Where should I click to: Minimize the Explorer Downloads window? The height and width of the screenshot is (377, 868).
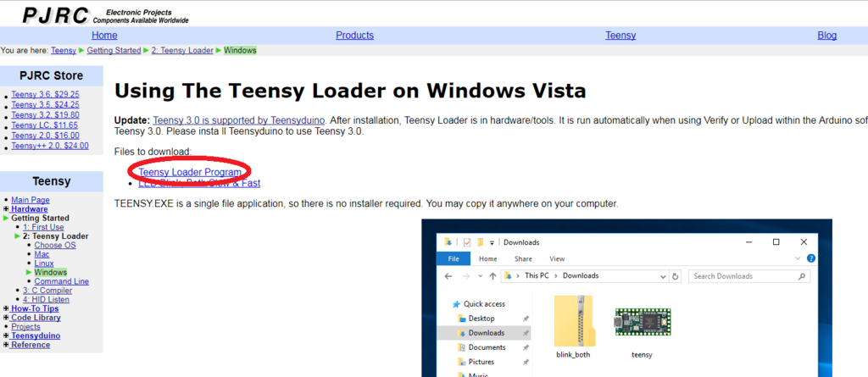click(749, 242)
